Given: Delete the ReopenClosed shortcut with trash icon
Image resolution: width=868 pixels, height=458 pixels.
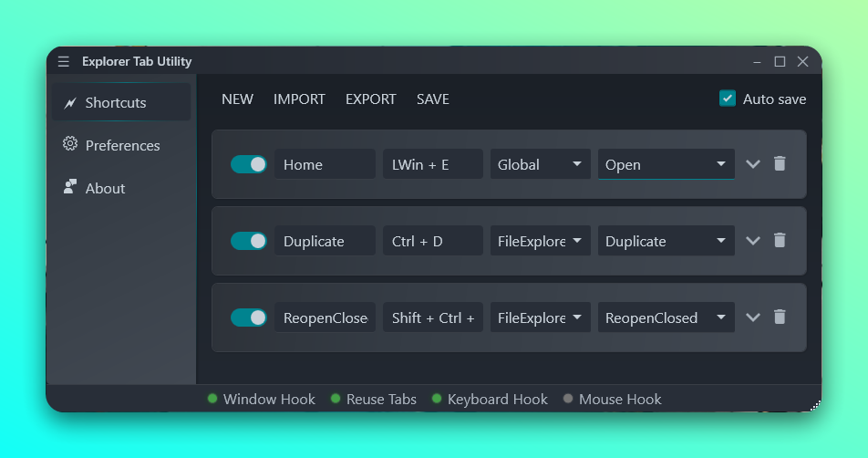Looking at the screenshot, I should coord(780,317).
